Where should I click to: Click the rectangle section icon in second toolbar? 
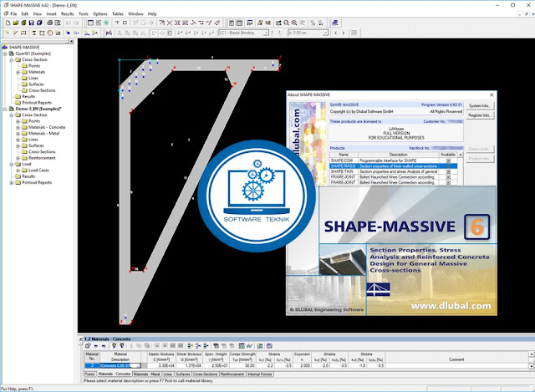42,33
